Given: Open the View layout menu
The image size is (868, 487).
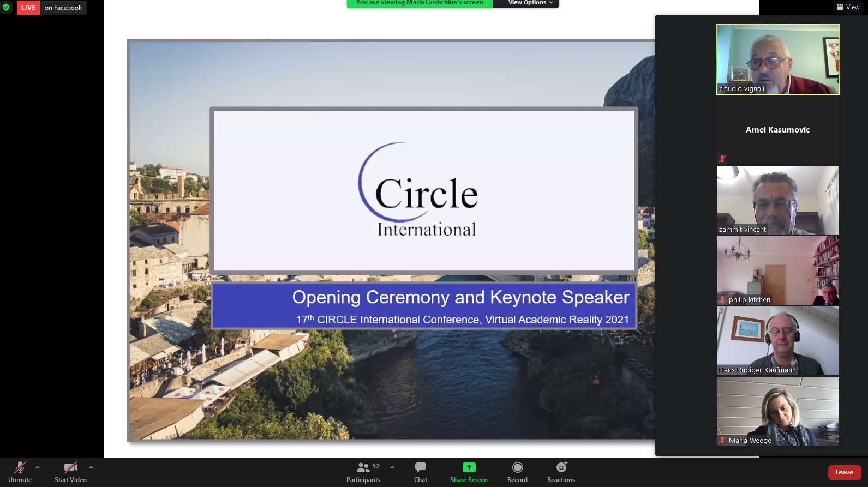Looking at the screenshot, I should [848, 7].
